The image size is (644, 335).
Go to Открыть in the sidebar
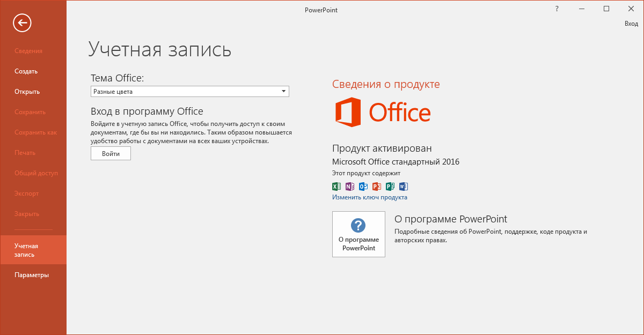click(x=27, y=92)
